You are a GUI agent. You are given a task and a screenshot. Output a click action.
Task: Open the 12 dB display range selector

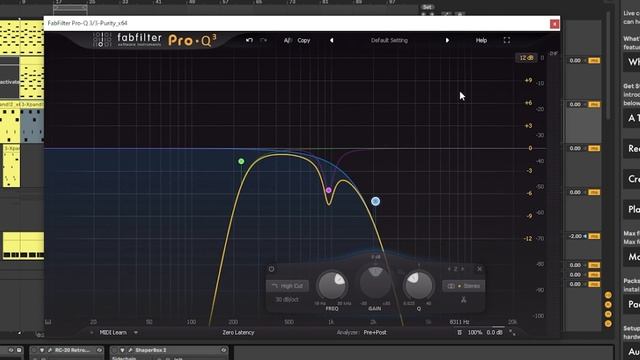(x=526, y=58)
